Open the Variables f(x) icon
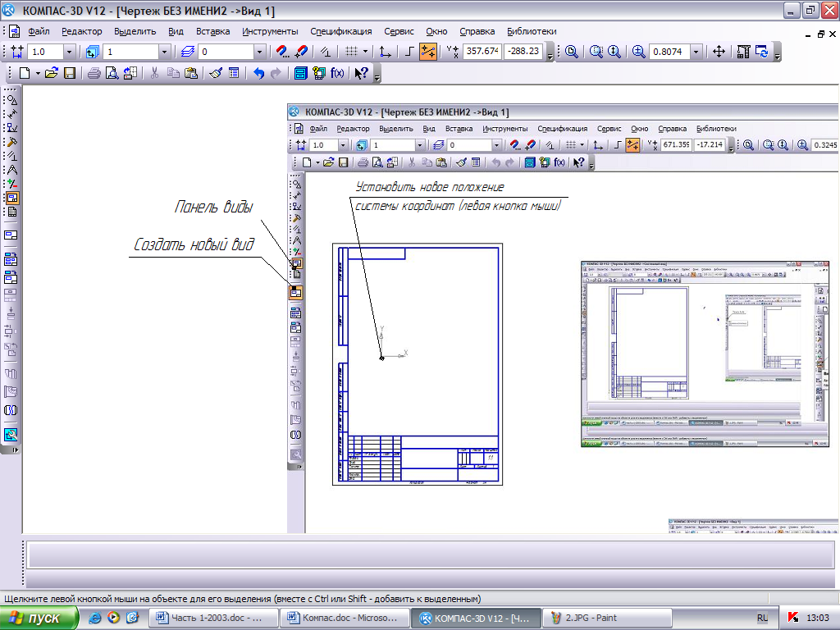 pyautogui.click(x=337, y=73)
